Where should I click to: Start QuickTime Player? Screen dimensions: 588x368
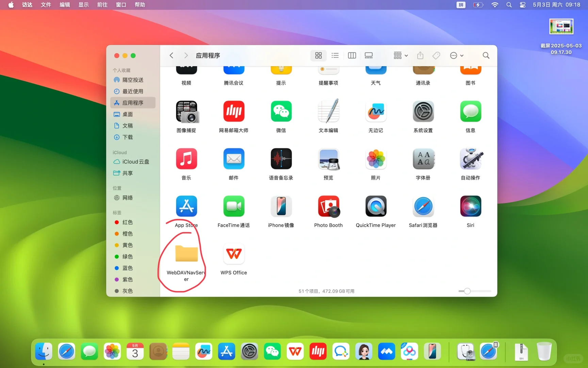[x=375, y=206]
